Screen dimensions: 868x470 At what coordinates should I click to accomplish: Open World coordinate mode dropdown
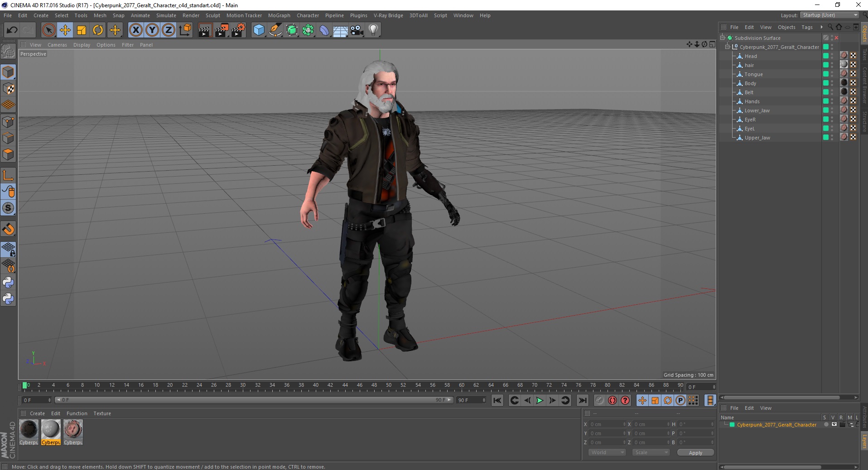[x=607, y=452]
